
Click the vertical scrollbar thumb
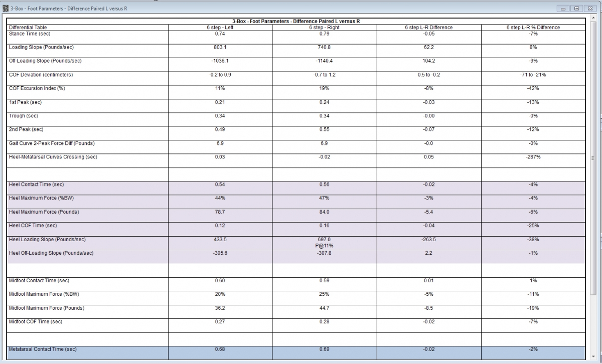point(592,157)
